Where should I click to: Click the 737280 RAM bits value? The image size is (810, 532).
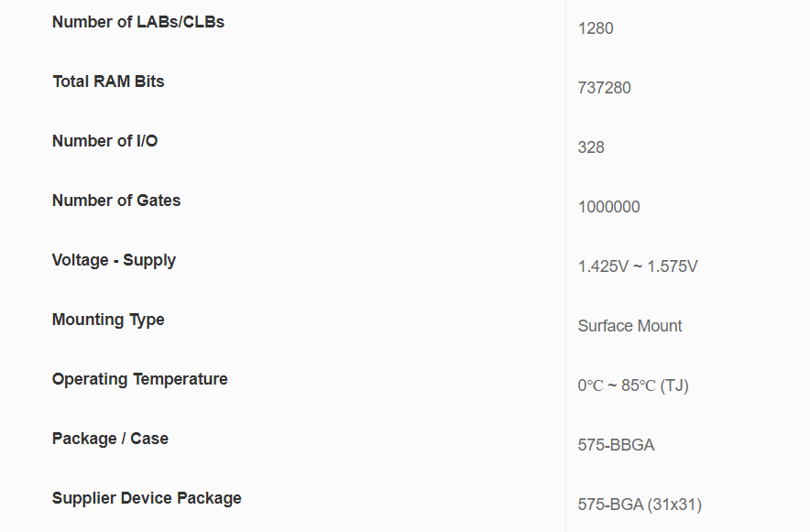(604, 88)
